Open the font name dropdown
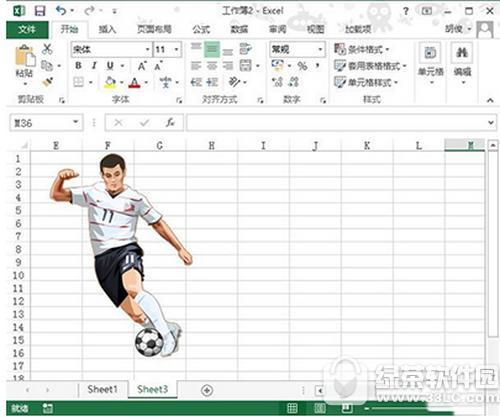The width and height of the screenshot is (500, 417). [147, 50]
